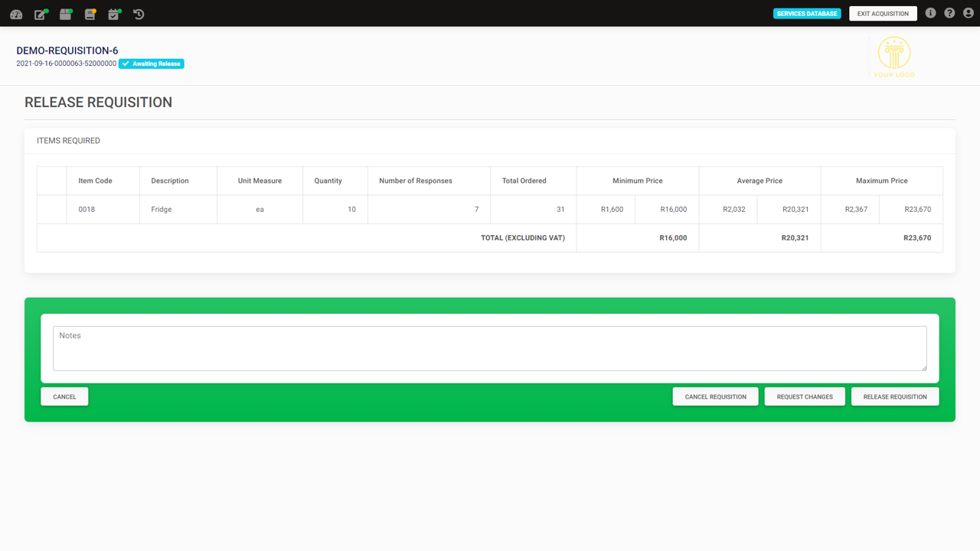This screenshot has width=980, height=551.
Task: Click the edit requisition pencil icon
Action: [x=41, y=14]
